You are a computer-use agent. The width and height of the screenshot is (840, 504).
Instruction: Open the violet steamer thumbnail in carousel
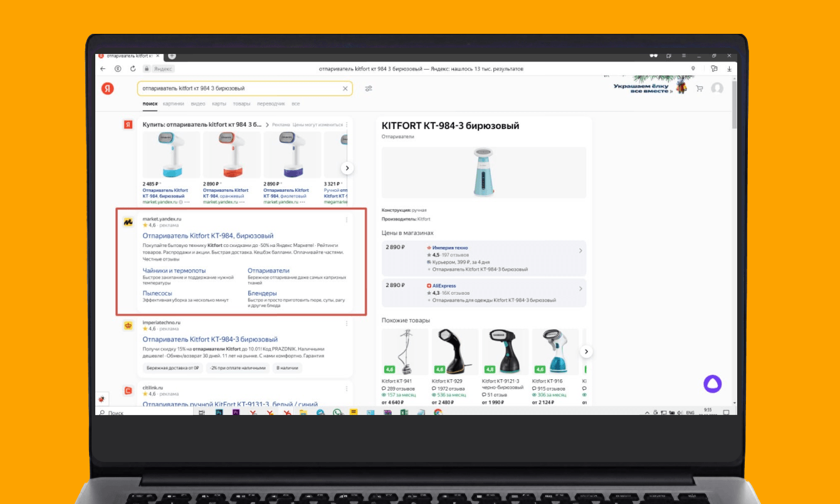[x=292, y=155]
